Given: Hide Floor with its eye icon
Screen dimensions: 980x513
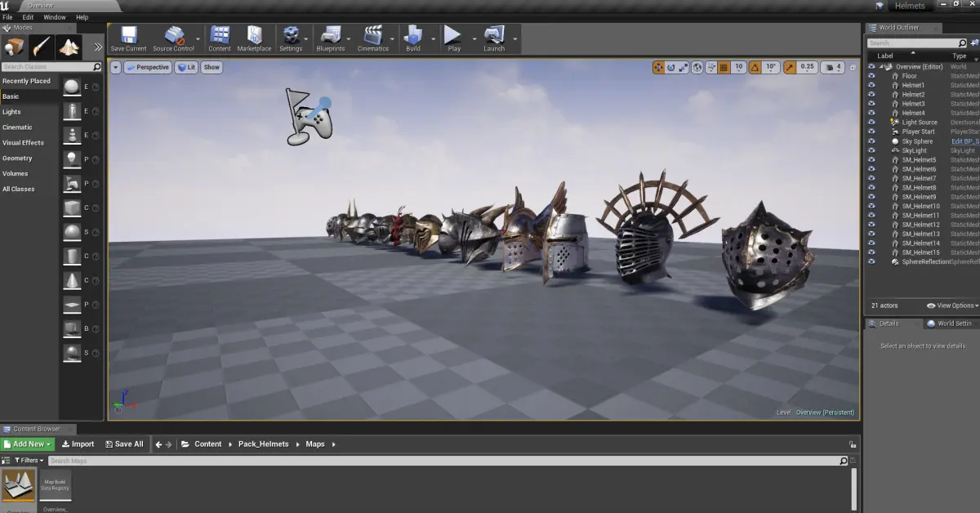Looking at the screenshot, I should coord(871,76).
